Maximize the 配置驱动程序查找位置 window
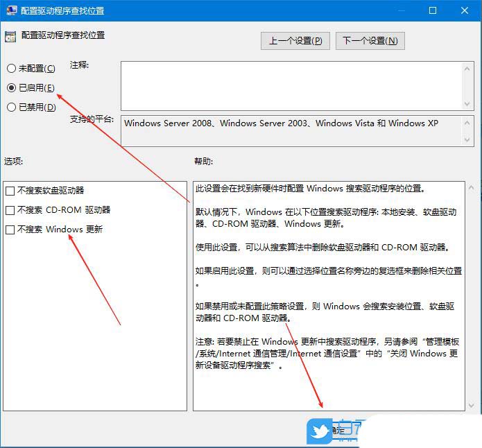This screenshot has width=482, height=448. pos(433,10)
